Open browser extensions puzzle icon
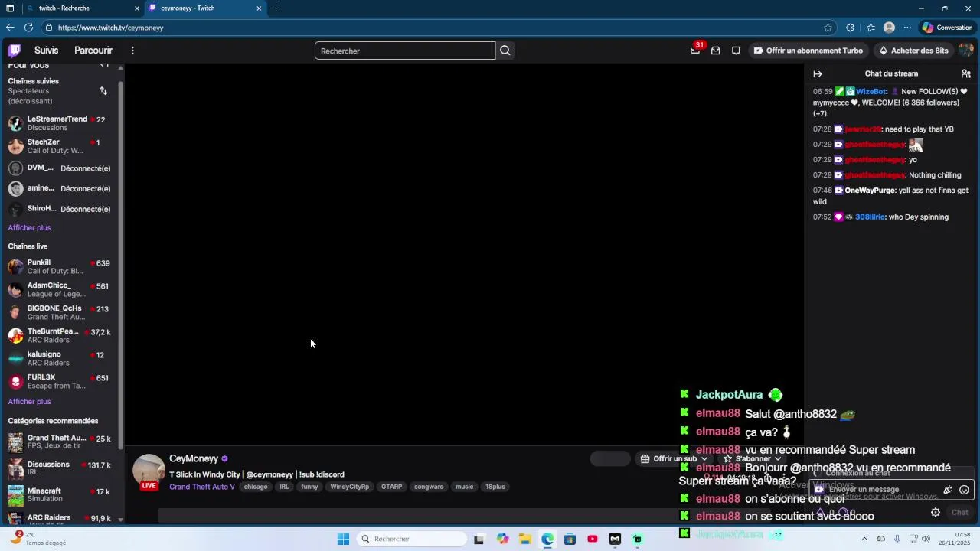This screenshot has height=551, width=980. 850,28
